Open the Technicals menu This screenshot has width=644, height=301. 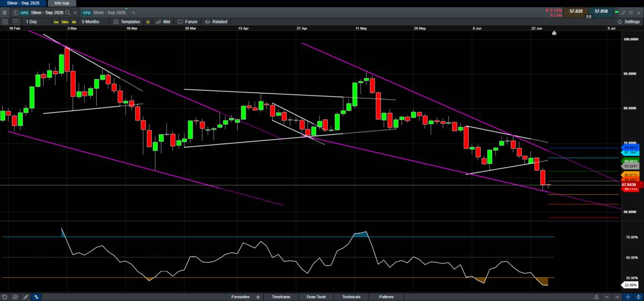coord(351,297)
